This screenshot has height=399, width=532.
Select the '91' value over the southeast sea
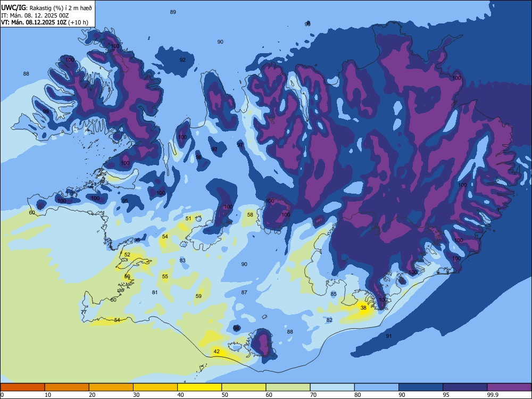tap(389, 336)
